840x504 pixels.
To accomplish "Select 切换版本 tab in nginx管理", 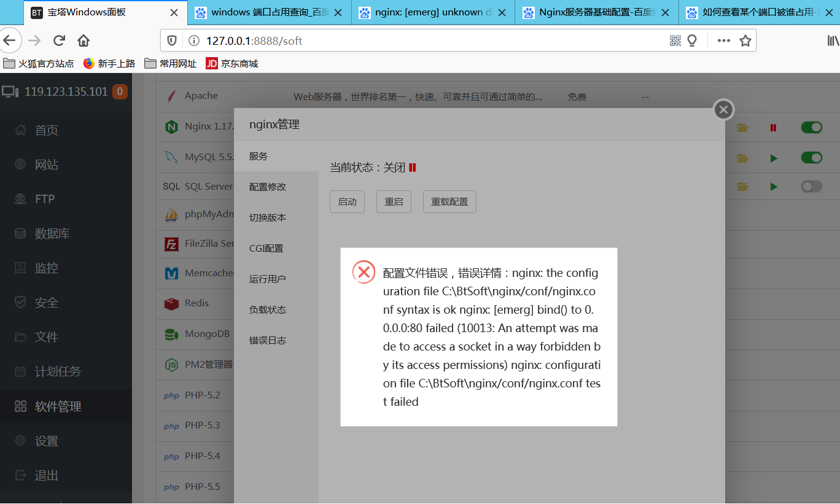I will pyautogui.click(x=276, y=217).
